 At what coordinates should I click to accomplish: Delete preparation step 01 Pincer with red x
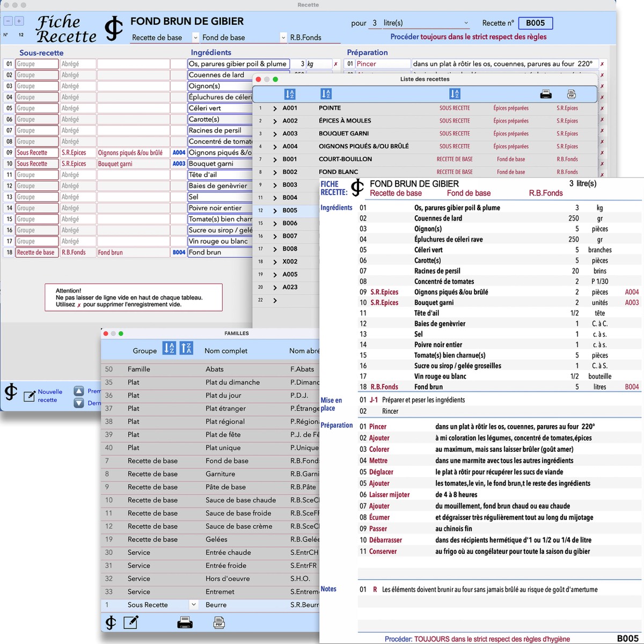(x=602, y=64)
